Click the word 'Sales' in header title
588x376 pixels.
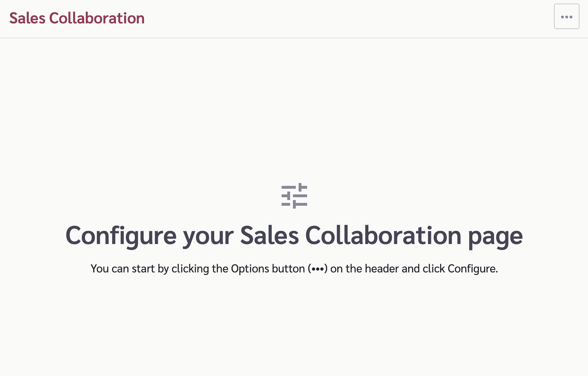pyautogui.click(x=27, y=18)
